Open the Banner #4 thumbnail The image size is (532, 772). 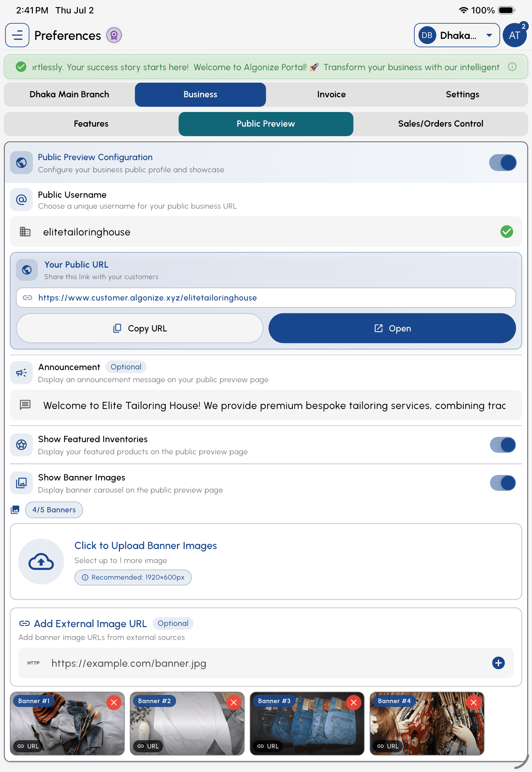click(427, 723)
